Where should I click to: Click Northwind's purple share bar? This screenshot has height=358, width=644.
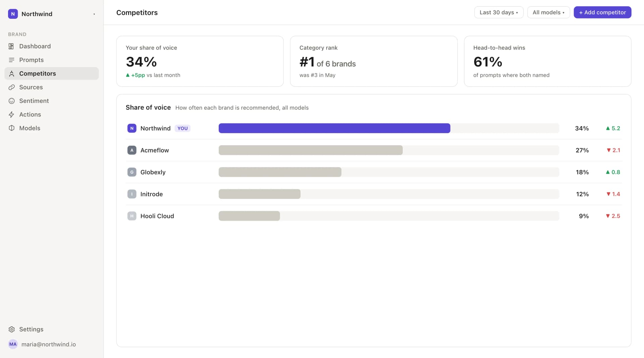[334, 128]
